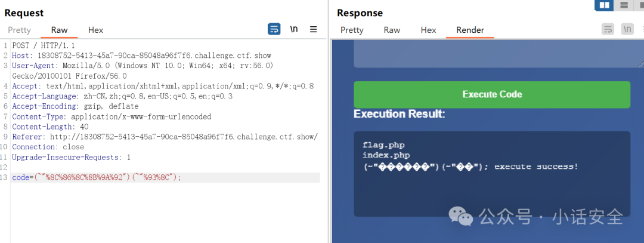
Task: Toggle word wrap icon in Response panel
Action: [x=608, y=29]
